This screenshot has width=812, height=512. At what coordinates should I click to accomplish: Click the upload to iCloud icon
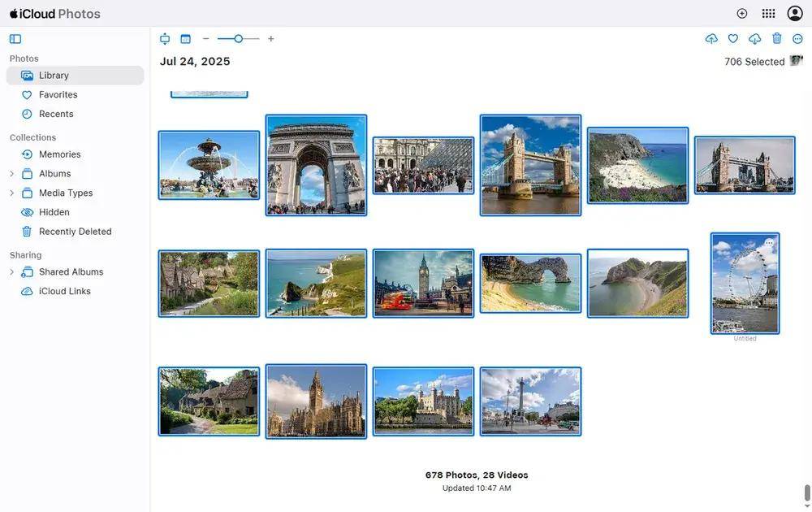(711, 39)
